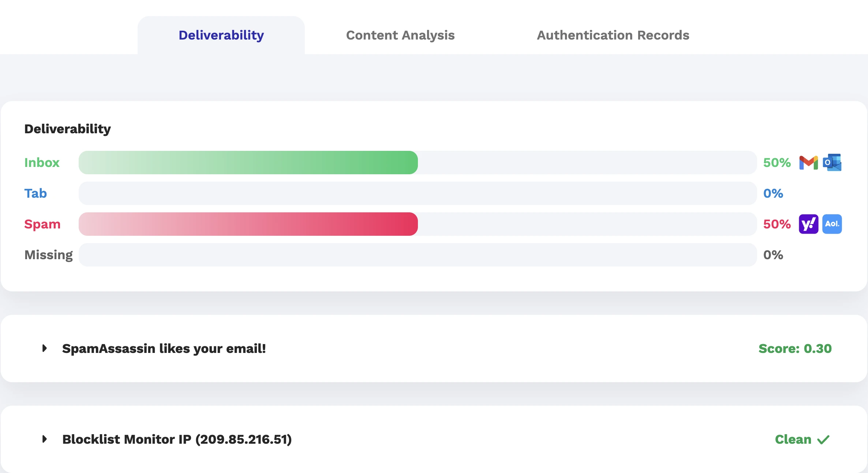This screenshot has width=868, height=473.
Task: Click the Inbox 50% value
Action: coord(777,163)
